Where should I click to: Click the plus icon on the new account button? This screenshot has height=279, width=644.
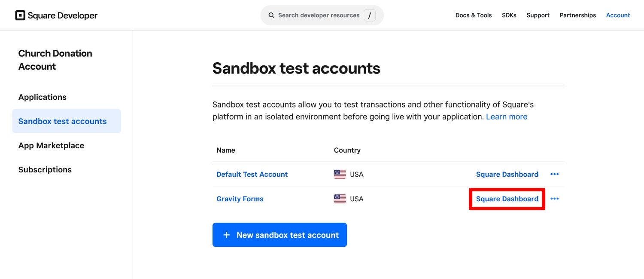coord(227,235)
